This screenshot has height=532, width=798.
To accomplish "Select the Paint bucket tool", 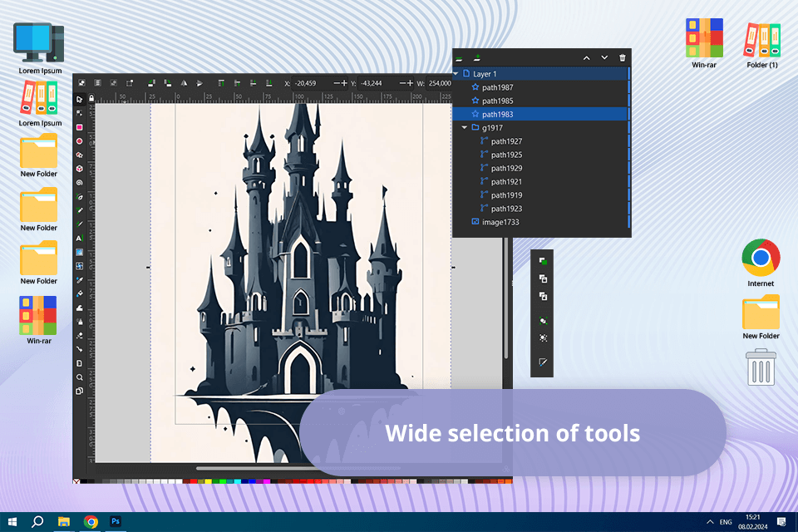I will (80, 293).
